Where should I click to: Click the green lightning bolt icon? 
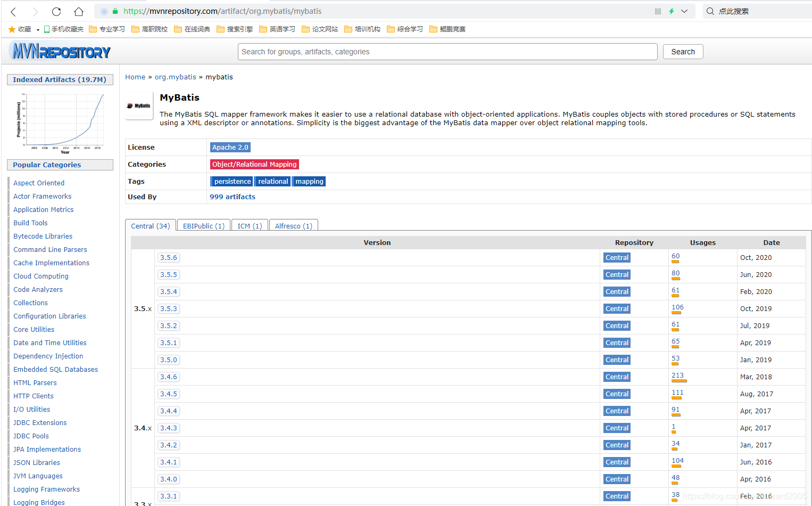(672, 11)
